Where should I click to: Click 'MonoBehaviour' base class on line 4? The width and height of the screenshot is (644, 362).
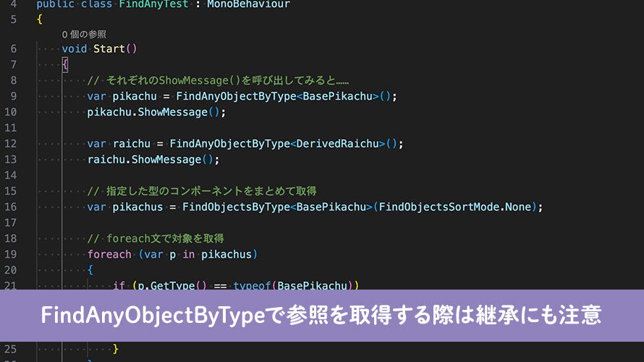click(x=248, y=4)
